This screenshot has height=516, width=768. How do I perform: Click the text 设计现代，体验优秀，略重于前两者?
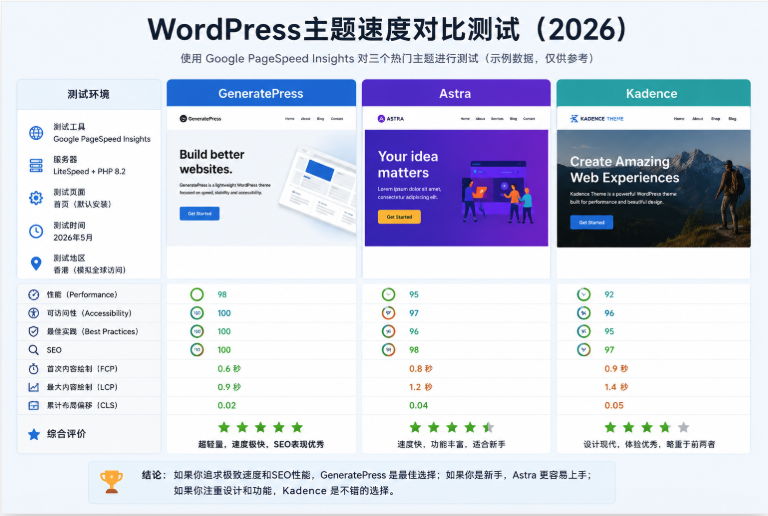(x=649, y=445)
